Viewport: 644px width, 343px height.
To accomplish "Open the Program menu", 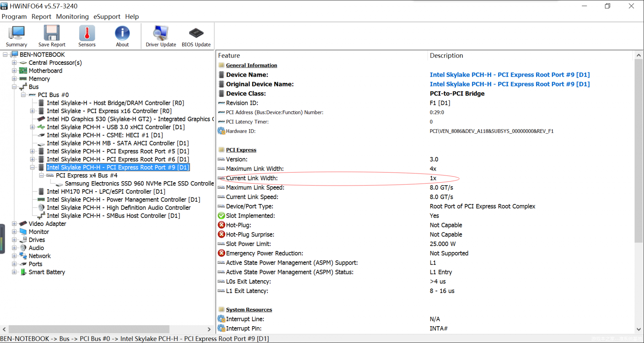I will (x=14, y=16).
